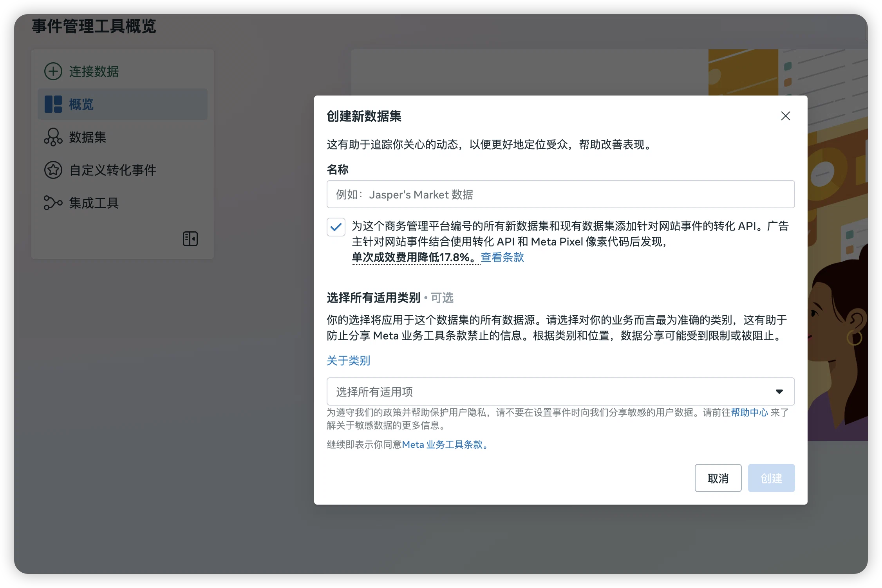Open 数据集 in the sidebar
Screen dimensions: 882x588
[123, 137]
